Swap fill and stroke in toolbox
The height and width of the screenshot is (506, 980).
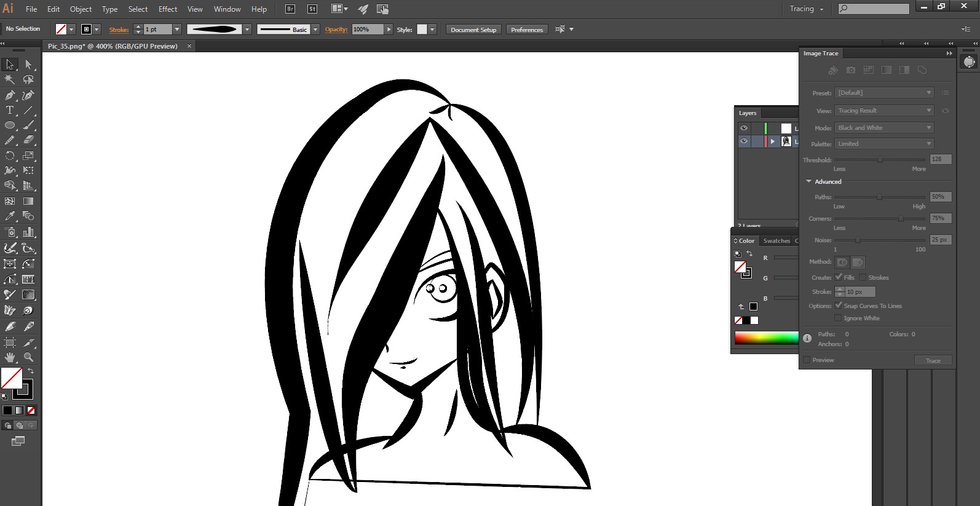31,371
